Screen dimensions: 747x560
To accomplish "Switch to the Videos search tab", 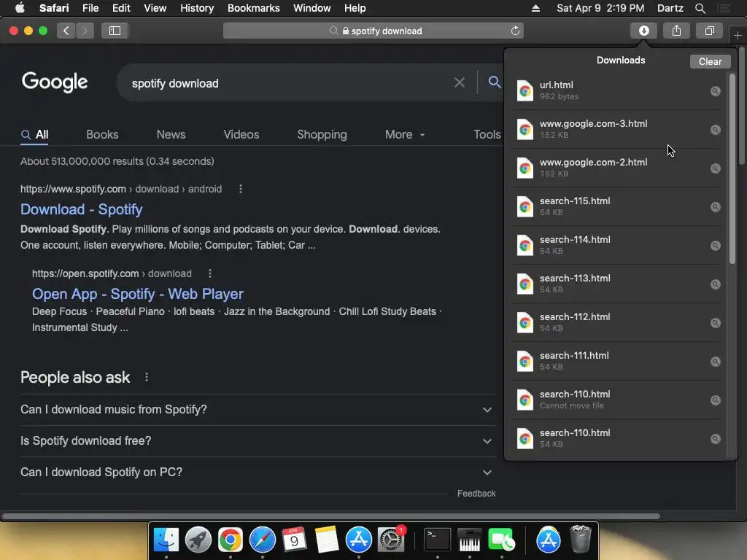I will 241,135.
